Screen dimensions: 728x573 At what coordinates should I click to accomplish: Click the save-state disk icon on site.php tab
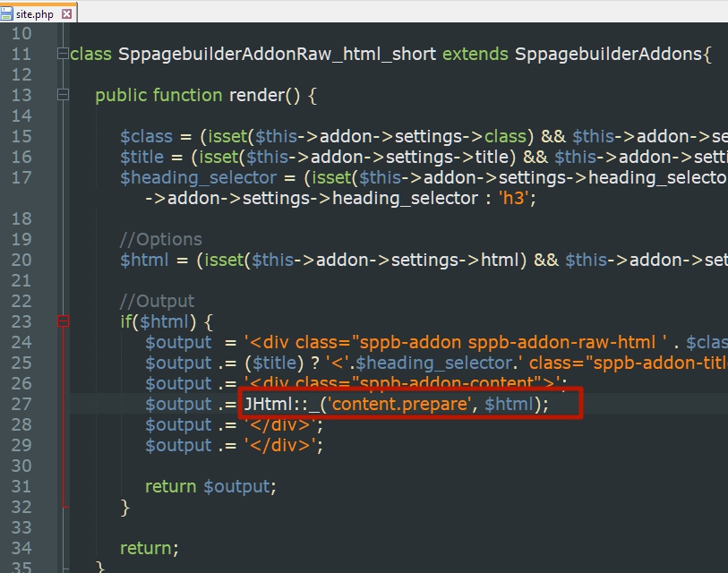point(7,14)
